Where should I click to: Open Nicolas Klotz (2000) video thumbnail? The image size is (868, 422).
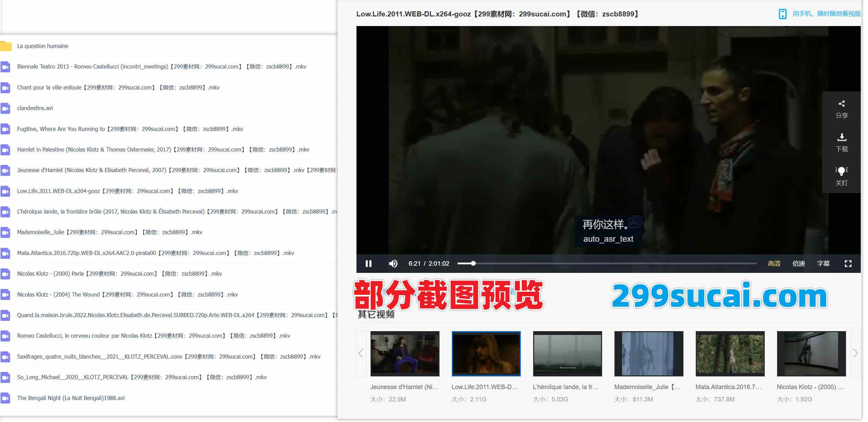[811, 353]
